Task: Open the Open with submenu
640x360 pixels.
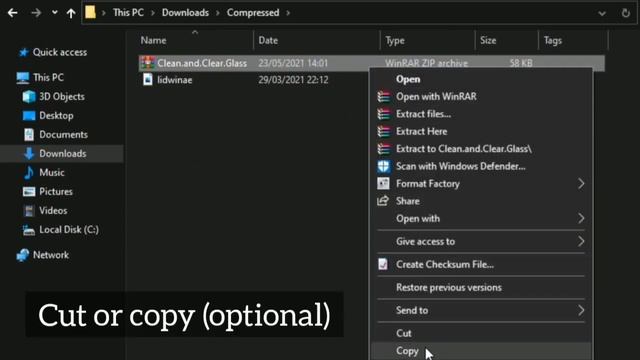Action: click(480, 219)
